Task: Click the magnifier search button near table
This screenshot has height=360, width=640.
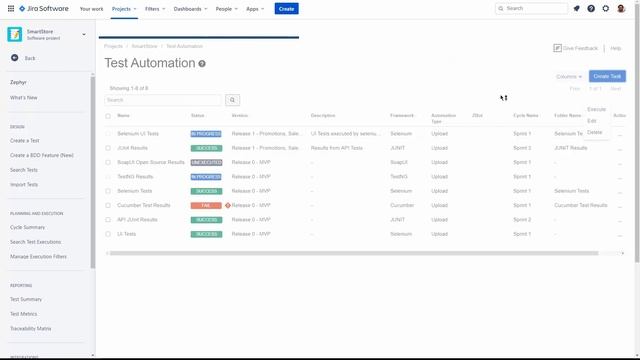Action: click(x=232, y=100)
